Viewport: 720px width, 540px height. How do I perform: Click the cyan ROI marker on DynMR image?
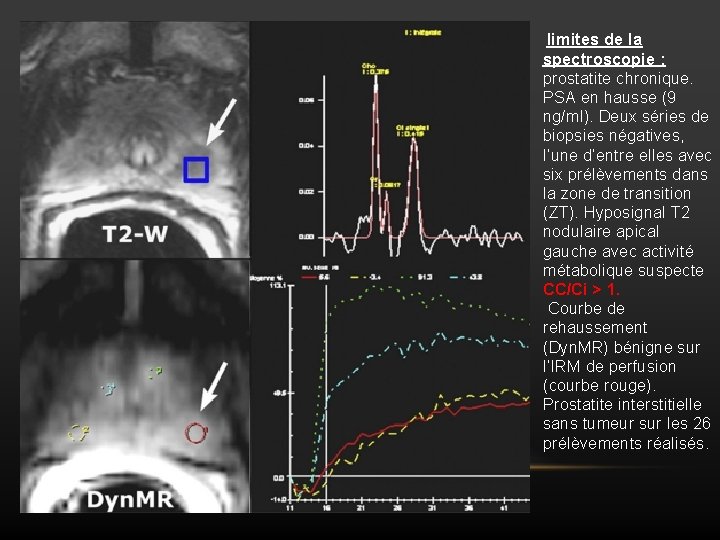[108, 388]
